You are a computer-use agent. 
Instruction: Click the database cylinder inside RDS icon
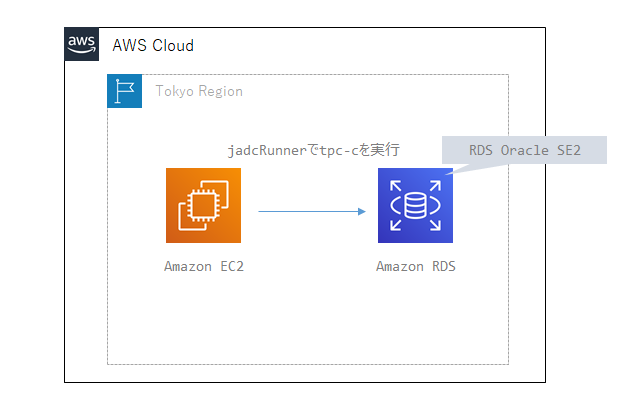click(x=415, y=206)
